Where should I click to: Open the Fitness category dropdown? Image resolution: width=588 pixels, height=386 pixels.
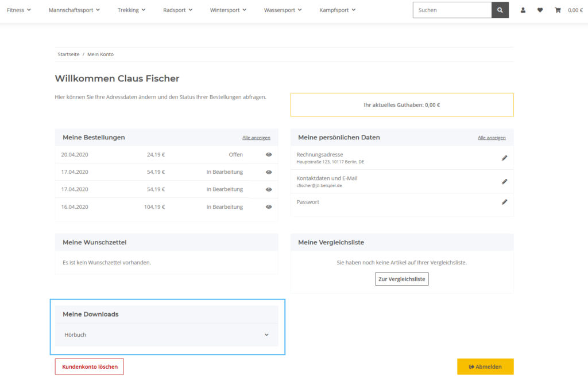click(19, 10)
